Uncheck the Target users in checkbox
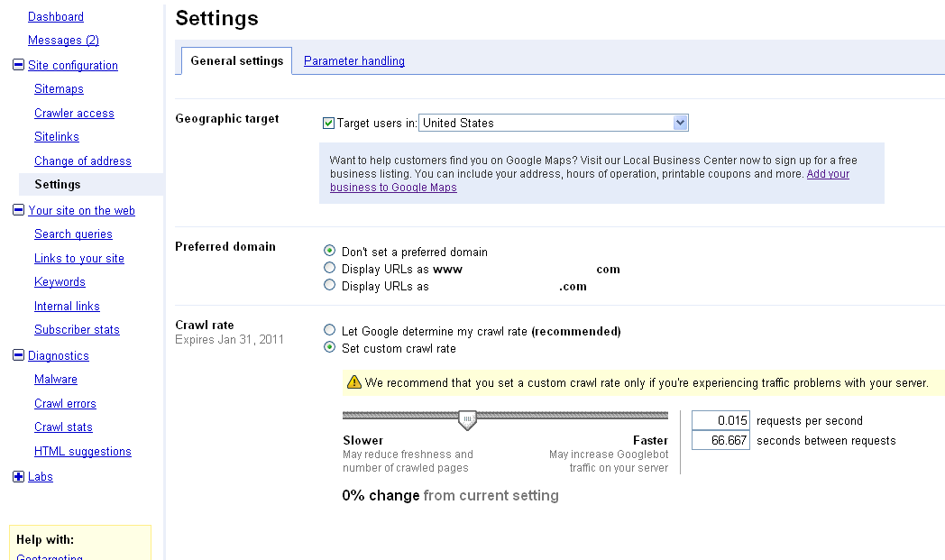 (x=328, y=123)
